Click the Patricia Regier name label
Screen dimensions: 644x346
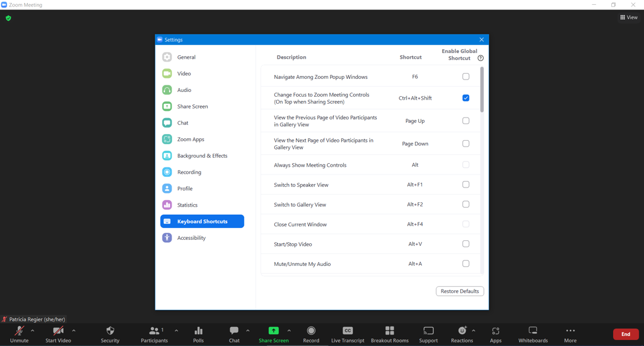[x=37, y=319]
